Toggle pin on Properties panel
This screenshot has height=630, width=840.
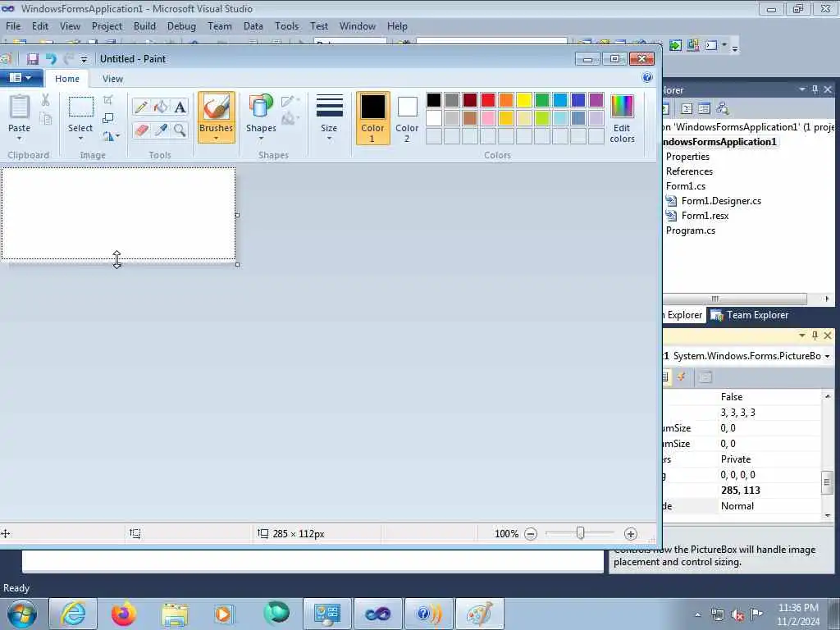tap(815, 336)
